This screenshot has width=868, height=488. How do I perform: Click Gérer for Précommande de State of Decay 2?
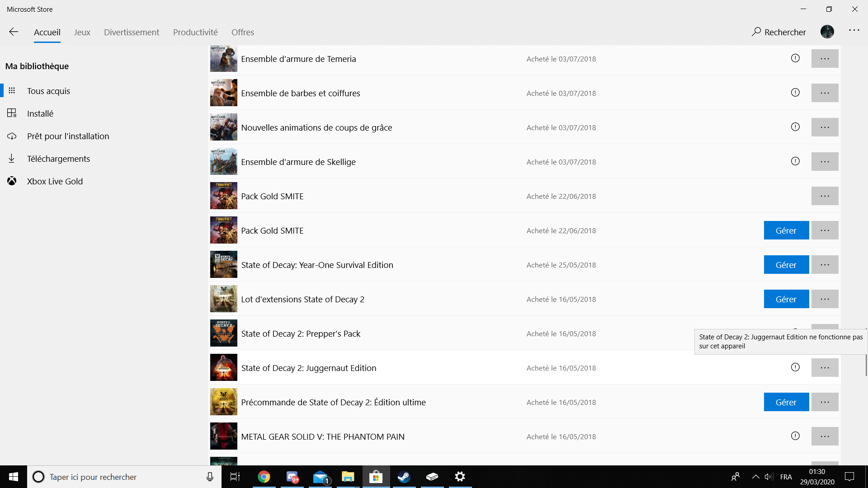coord(786,402)
